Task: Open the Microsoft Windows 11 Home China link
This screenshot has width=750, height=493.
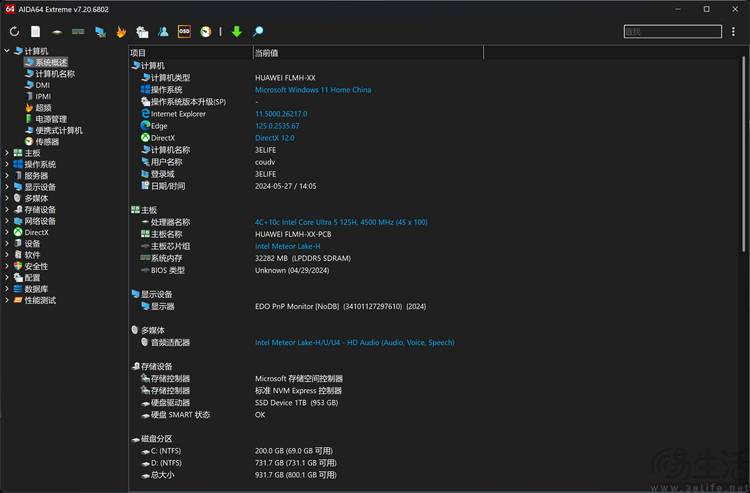Action: click(313, 90)
